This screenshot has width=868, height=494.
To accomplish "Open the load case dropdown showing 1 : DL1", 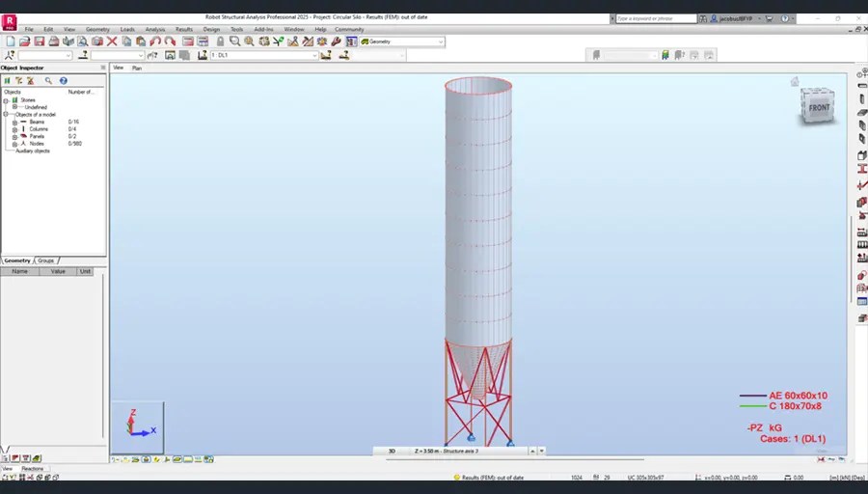I will pyautogui.click(x=313, y=55).
